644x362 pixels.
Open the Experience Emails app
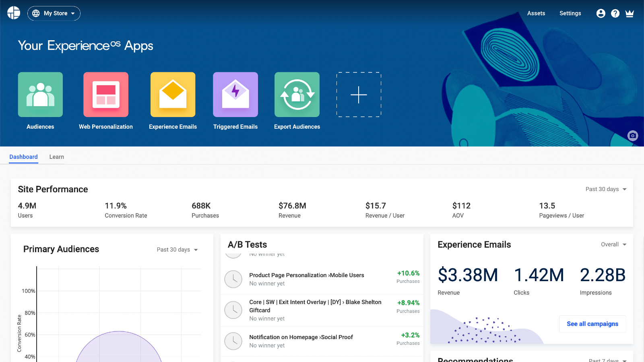coord(173,95)
